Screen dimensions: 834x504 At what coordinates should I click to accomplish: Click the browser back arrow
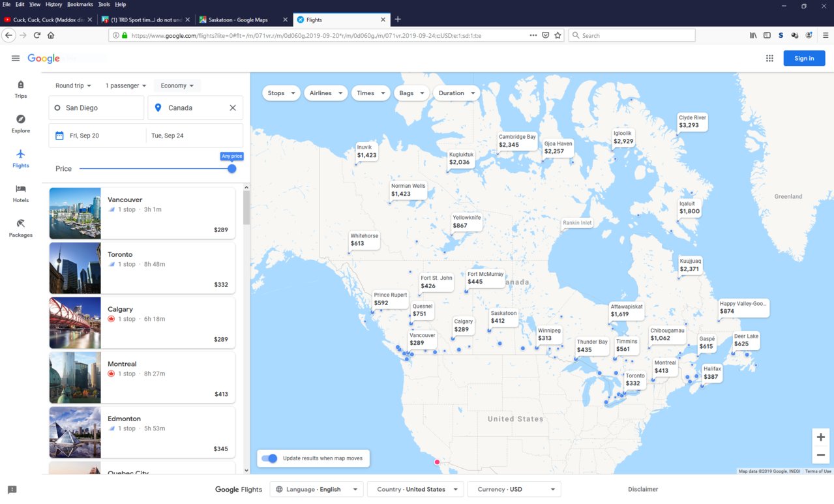(x=8, y=35)
